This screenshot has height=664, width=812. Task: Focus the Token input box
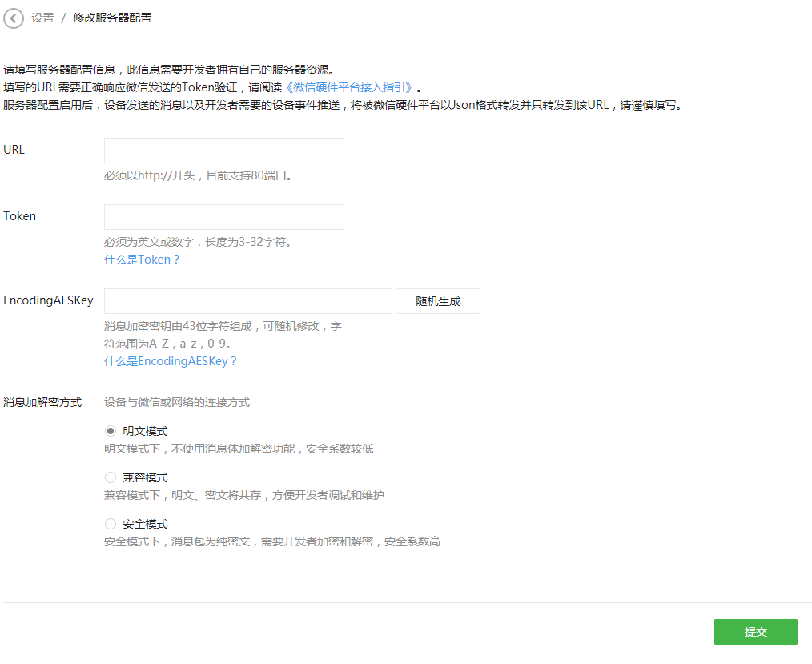point(223,216)
